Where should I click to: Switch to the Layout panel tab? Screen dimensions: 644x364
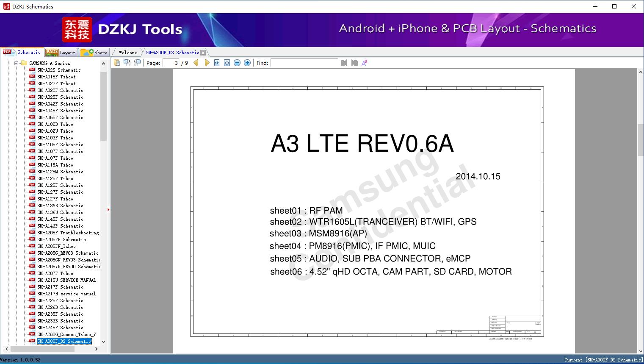pos(61,52)
